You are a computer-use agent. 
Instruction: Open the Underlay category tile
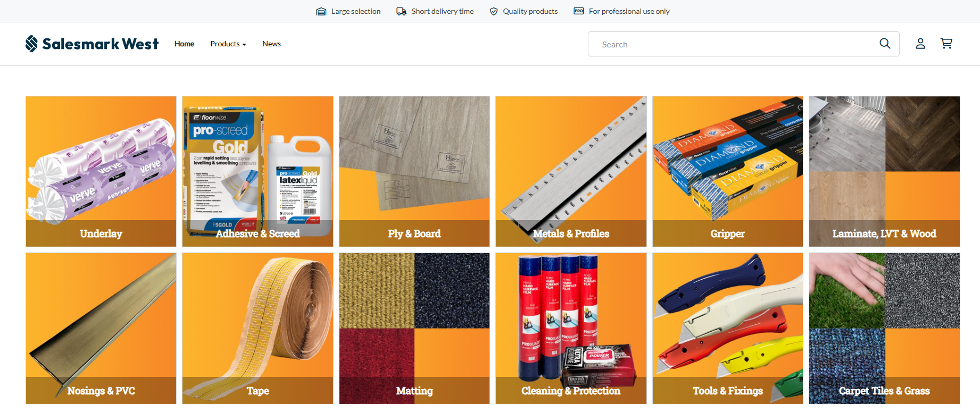101,172
